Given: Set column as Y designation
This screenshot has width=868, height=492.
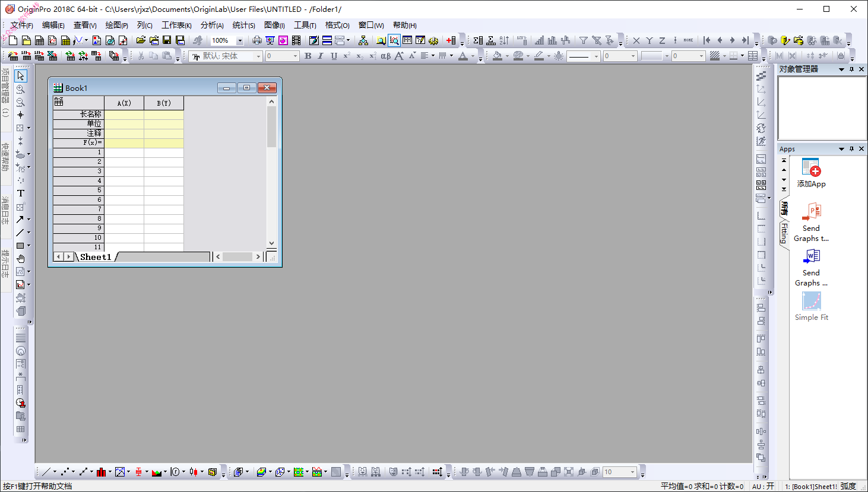Looking at the screenshot, I should tap(650, 40).
